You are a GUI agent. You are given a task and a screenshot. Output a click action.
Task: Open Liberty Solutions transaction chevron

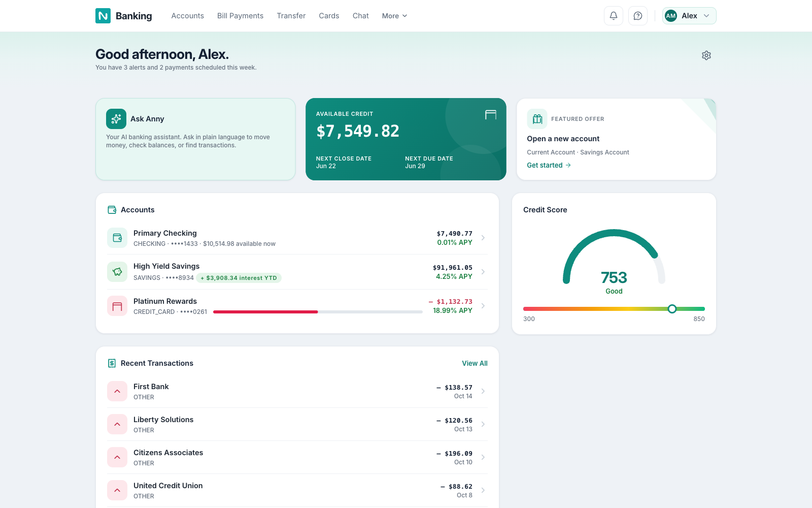[483, 424]
